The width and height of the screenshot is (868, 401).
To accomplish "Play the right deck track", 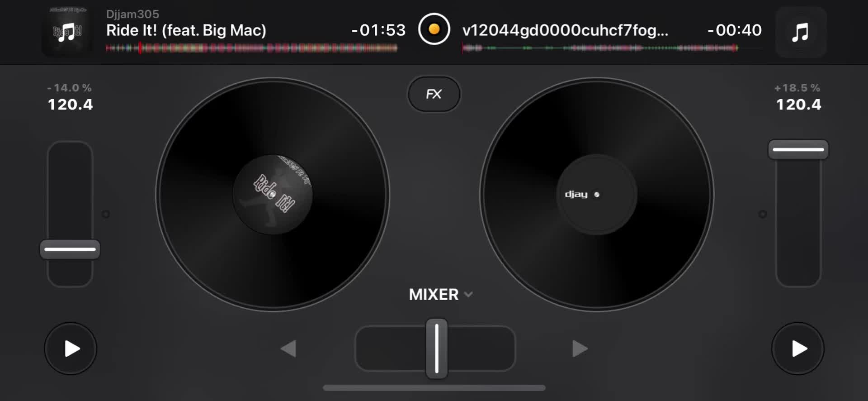I will pyautogui.click(x=798, y=348).
